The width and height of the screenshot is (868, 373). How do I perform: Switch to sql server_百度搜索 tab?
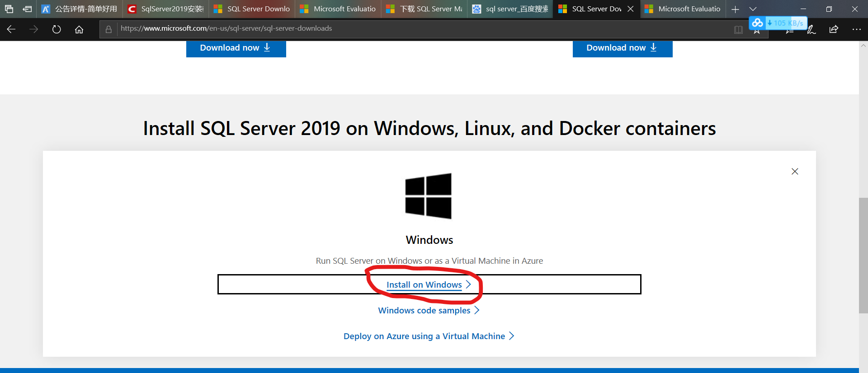510,9
